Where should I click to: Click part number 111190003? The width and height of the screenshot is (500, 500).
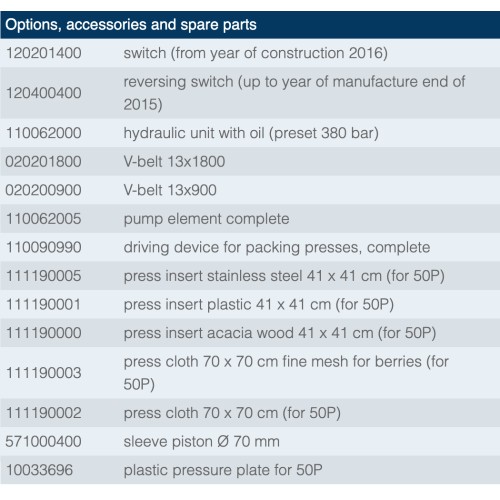click(x=44, y=373)
